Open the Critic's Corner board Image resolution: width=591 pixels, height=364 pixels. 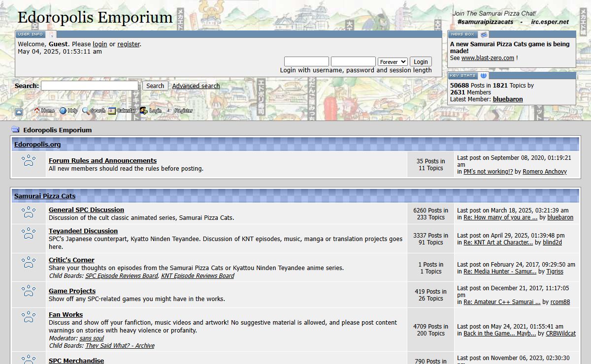tap(71, 260)
